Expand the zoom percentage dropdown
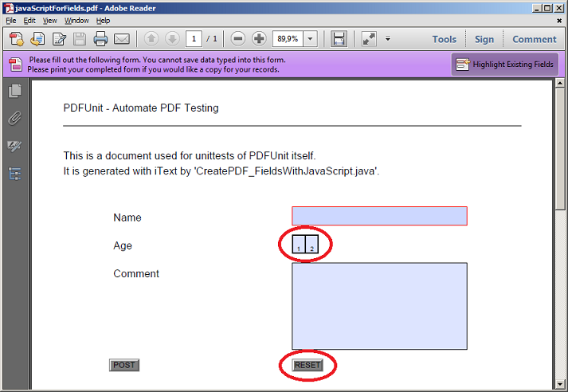Image resolution: width=568 pixels, height=392 pixels. tap(310, 39)
